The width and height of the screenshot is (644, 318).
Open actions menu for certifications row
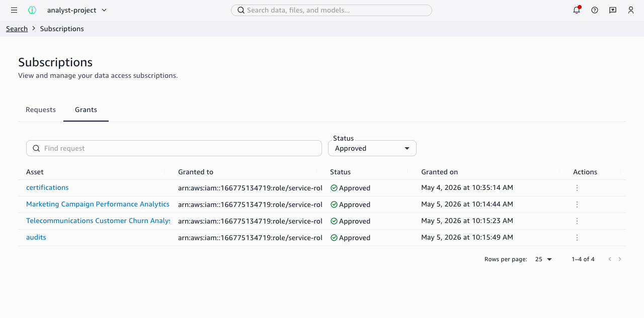point(577,188)
